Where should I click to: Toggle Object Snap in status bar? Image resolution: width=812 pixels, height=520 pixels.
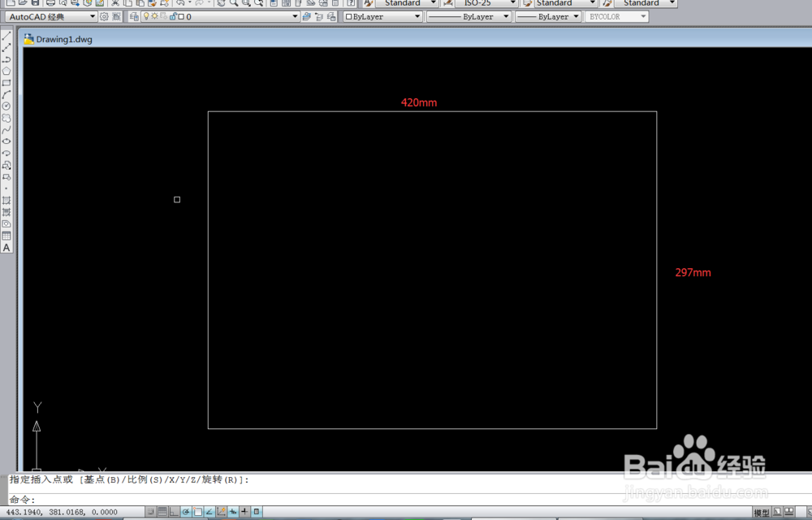pyautogui.click(x=198, y=512)
